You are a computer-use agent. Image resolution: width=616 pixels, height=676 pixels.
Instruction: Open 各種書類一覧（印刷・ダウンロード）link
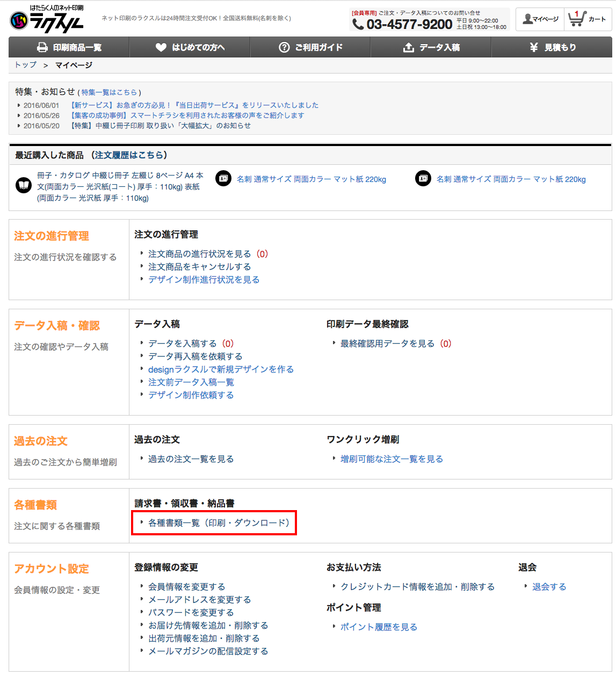pyautogui.click(x=219, y=523)
